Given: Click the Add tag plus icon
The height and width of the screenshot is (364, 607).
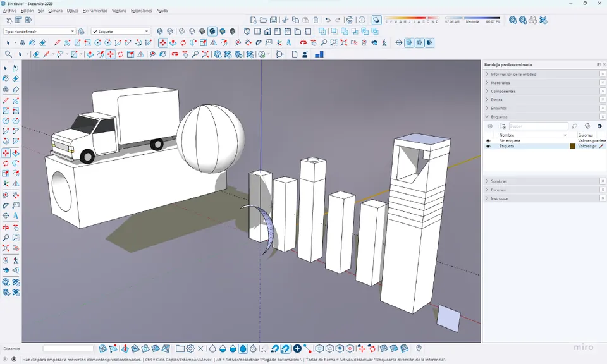Looking at the screenshot, I should click(490, 126).
